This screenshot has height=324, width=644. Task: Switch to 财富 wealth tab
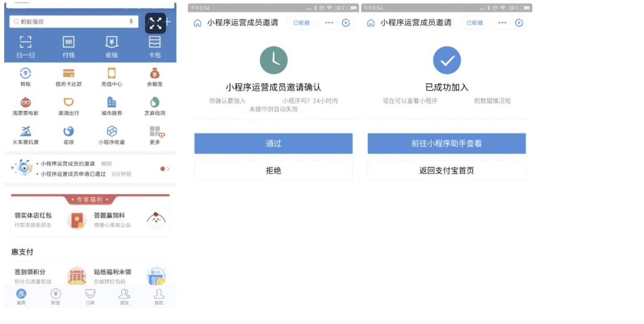pyautogui.click(x=55, y=296)
